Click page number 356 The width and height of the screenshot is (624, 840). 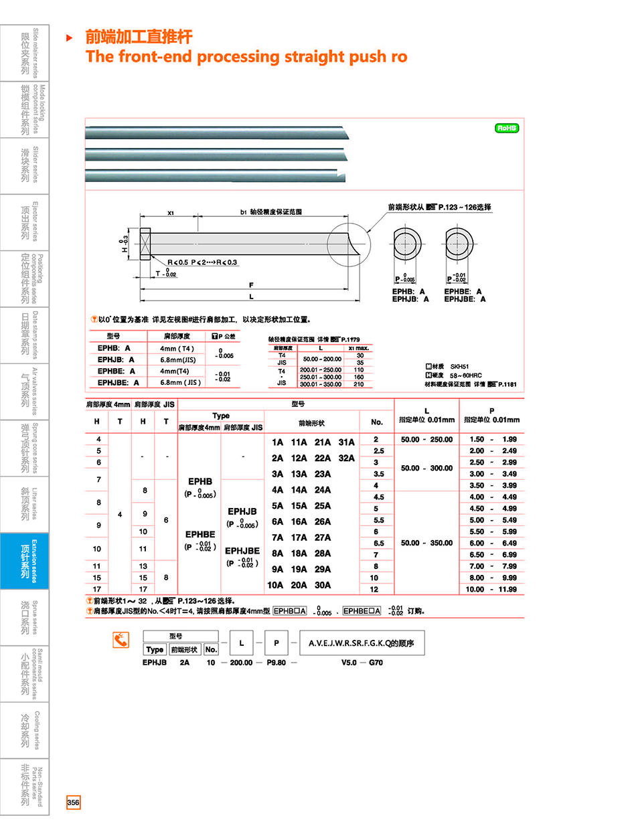[73, 803]
